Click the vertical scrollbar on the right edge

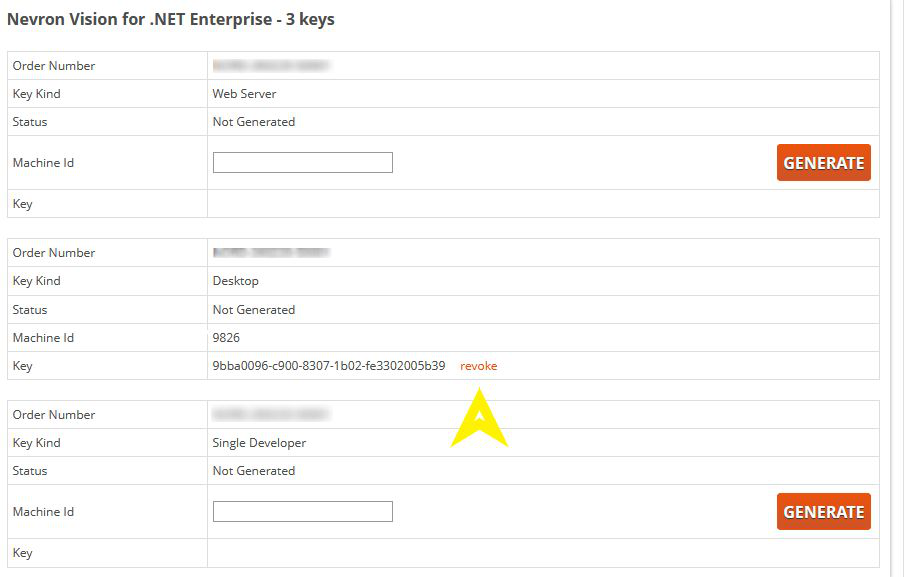(897, 288)
